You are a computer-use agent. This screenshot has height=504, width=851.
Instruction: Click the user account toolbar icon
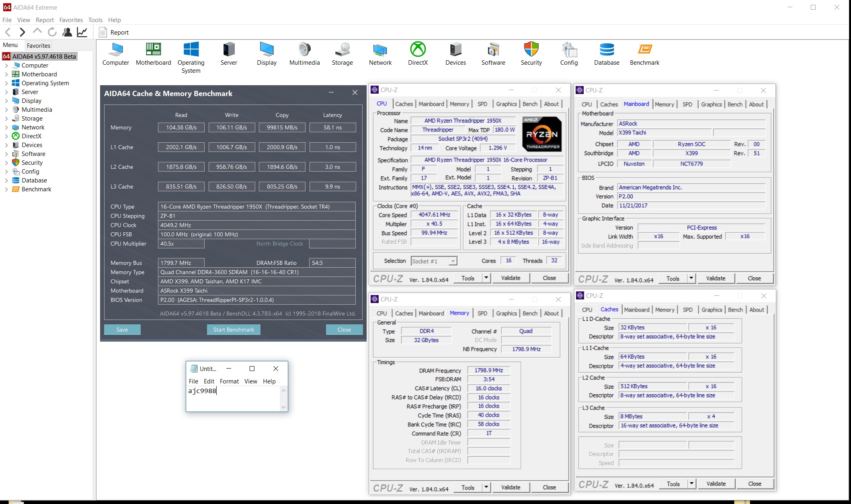(67, 32)
